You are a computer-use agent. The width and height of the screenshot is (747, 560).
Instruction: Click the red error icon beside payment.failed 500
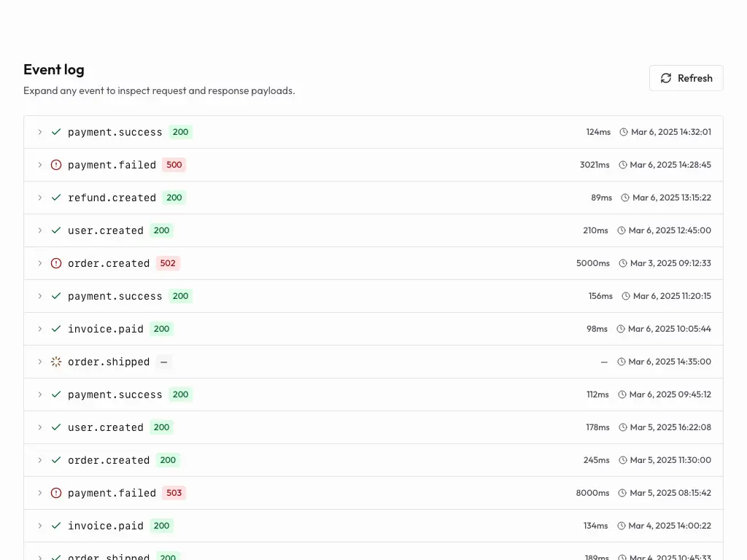(x=56, y=165)
